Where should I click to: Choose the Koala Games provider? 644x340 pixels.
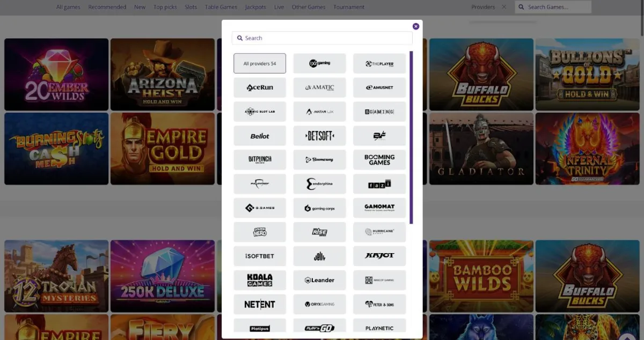coord(260,280)
